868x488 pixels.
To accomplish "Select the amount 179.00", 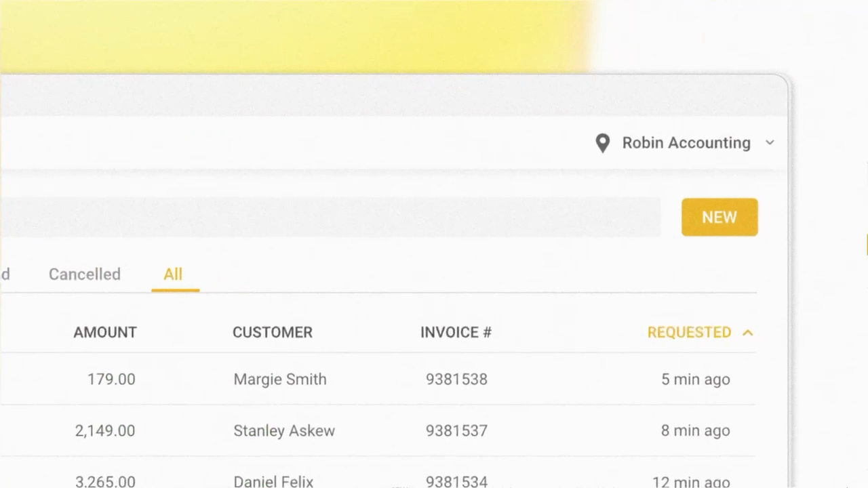I will [111, 379].
